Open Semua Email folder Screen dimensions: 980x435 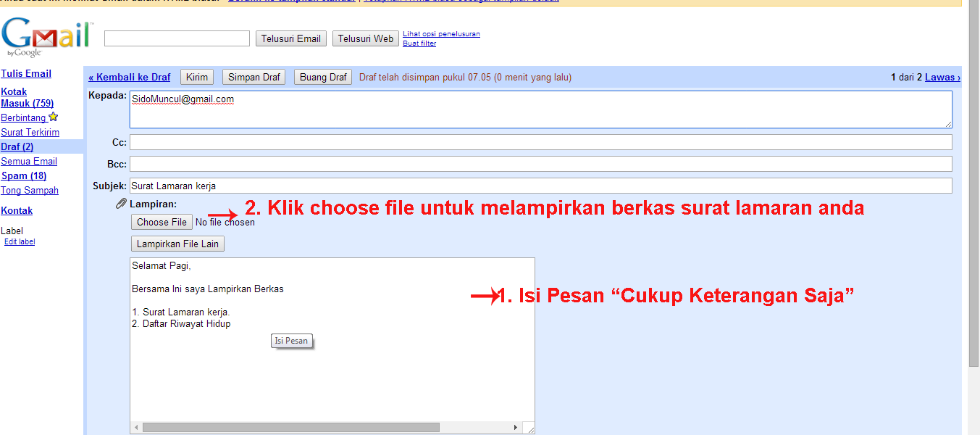coord(29,161)
